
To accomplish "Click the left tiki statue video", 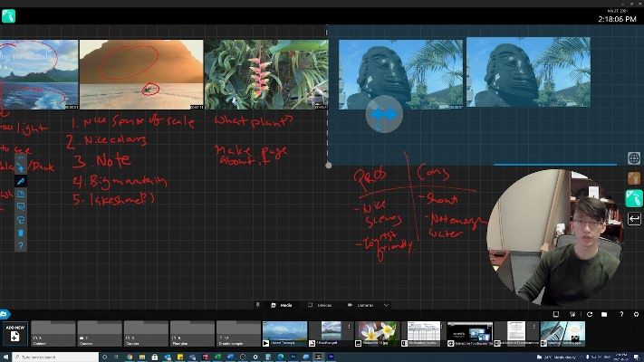I will (x=400, y=74).
